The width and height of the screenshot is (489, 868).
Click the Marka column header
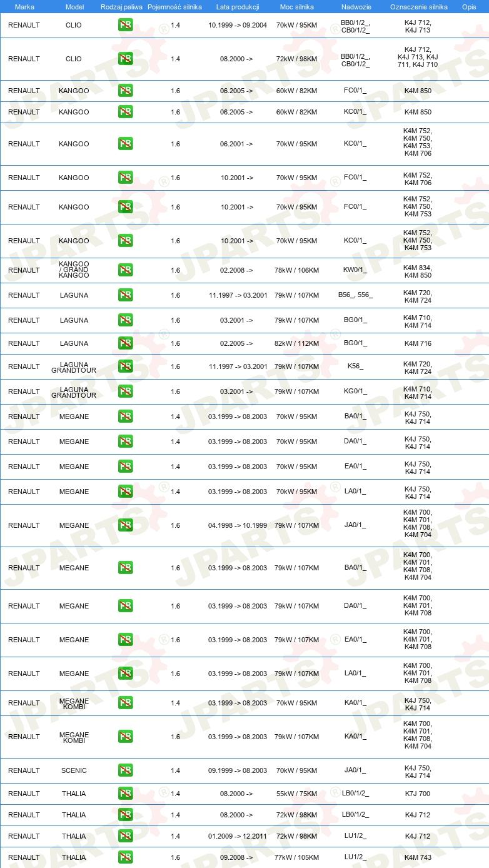(24, 7)
